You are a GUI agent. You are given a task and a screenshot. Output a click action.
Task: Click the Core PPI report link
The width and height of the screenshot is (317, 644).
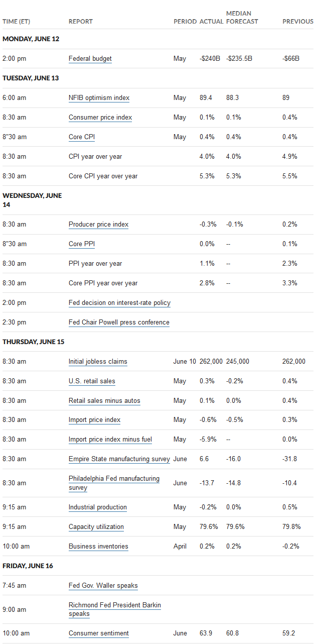point(82,244)
